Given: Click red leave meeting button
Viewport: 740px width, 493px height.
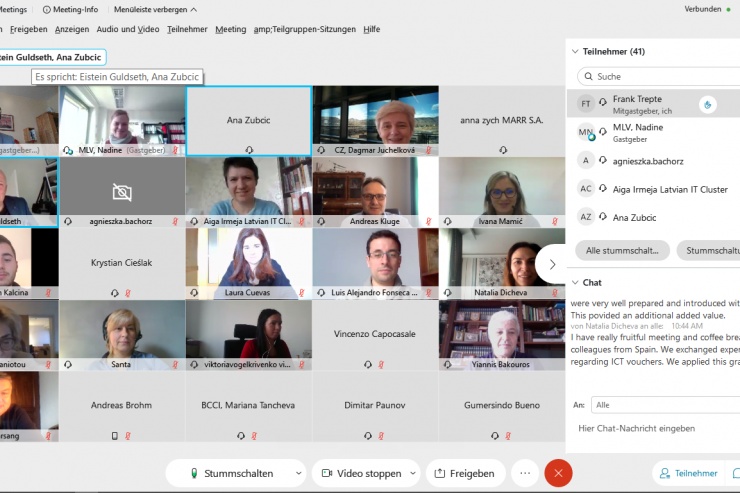Looking at the screenshot, I should pos(558,473).
